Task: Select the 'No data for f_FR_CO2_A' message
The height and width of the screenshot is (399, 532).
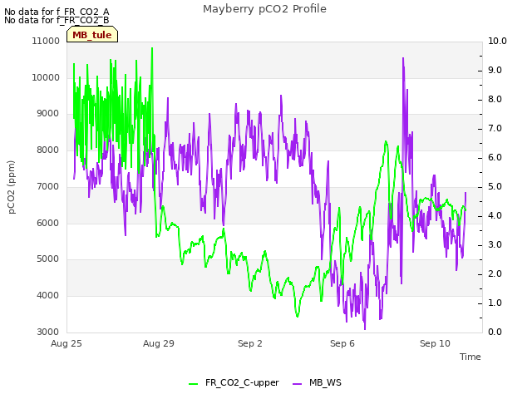Action: 57,12
